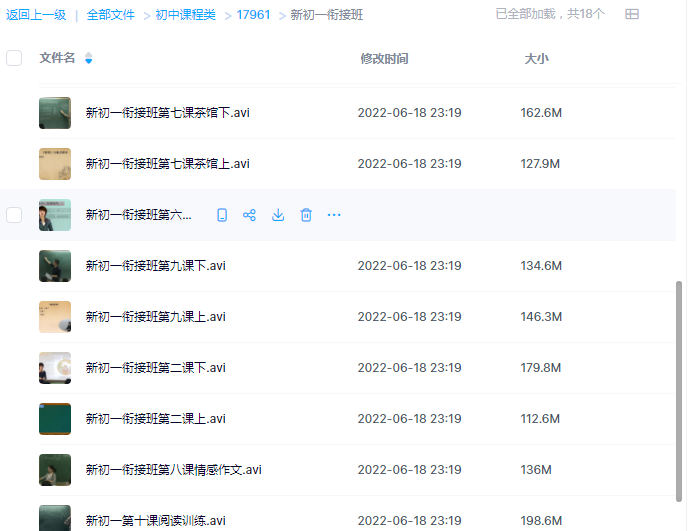Switch to grid view layout icon
This screenshot has width=698, height=531.
pos(632,15)
